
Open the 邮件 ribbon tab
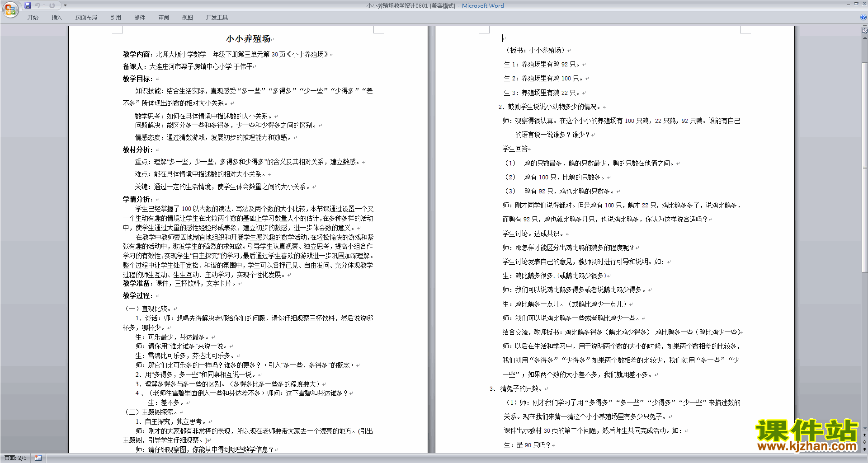140,18
